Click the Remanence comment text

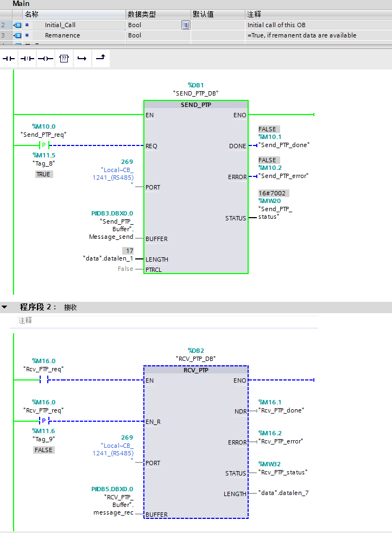point(301,35)
